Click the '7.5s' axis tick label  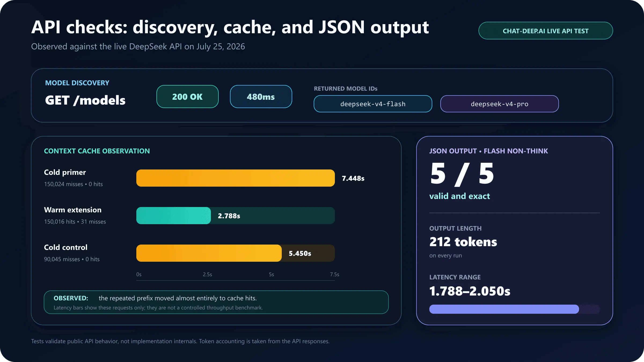(335, 274)
